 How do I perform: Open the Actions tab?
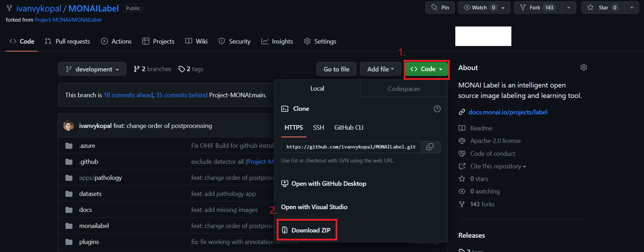pyautogui.click(x=116, y=41)
